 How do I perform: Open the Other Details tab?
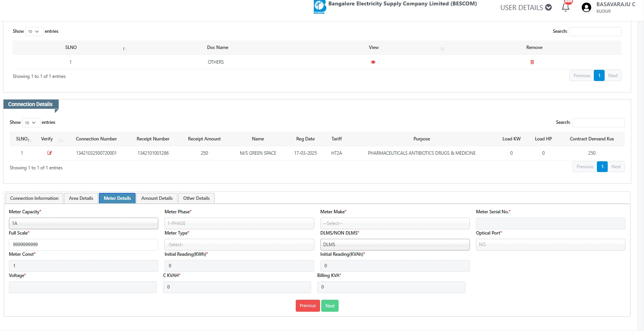[x=196, y=198]
